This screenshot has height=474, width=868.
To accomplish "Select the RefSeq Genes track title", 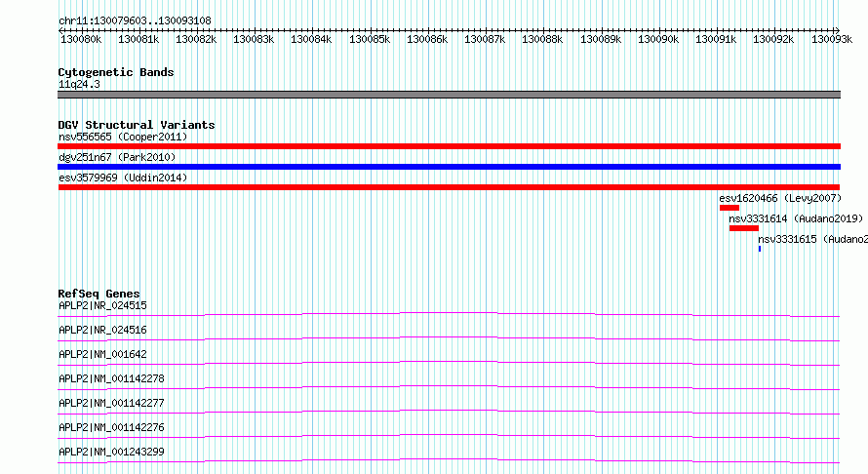I will coord(99,294).
